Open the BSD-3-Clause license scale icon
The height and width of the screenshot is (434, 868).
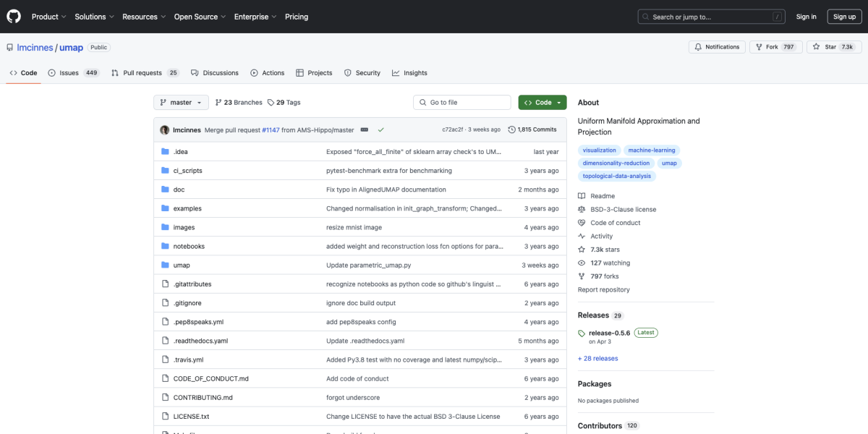click(581, 208)
